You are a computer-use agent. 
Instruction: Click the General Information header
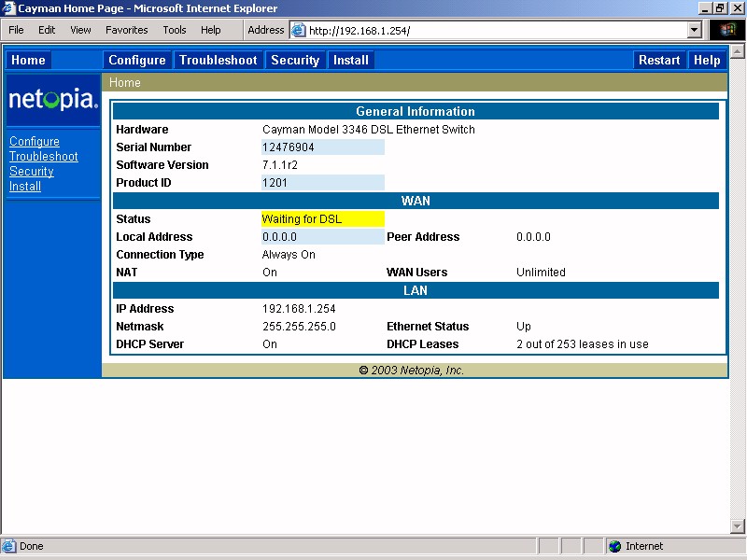coord(416,111)
